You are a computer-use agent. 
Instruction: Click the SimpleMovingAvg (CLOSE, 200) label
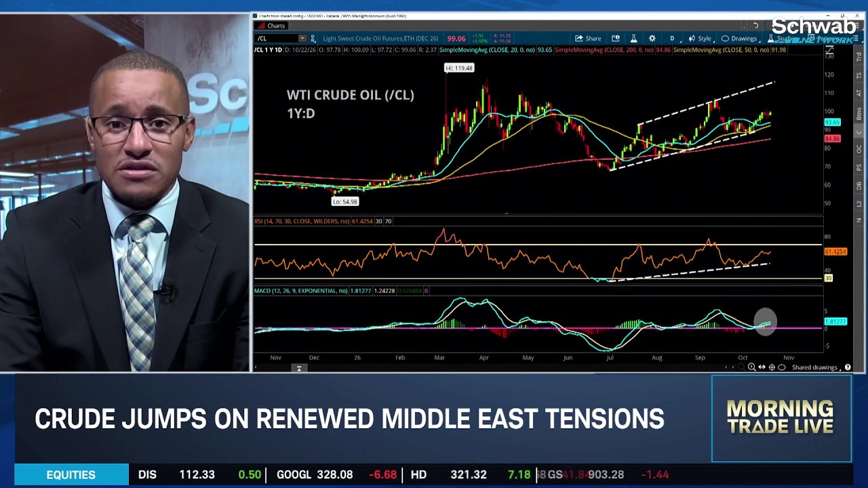(605, 50)
